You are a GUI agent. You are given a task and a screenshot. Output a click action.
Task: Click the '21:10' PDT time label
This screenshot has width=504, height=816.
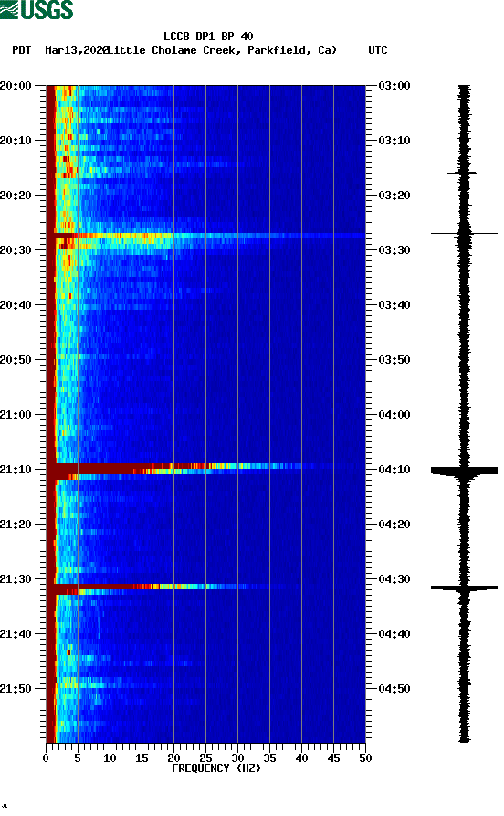point(16,470)
